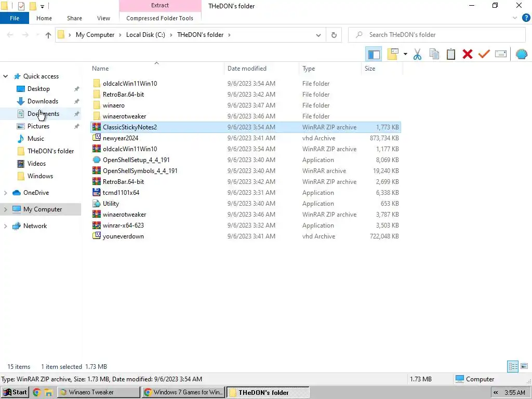The height and width of the screenshot is (399, 532).
Task: Select the OpenShellSymbols_4_4_191 WinRAR archive icon
Action: click(97, 170)
